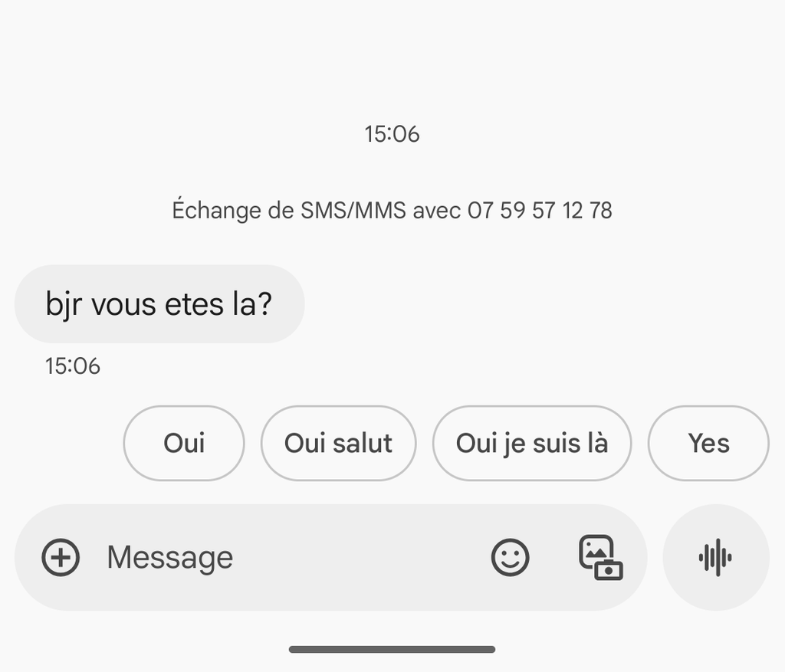Tap the Message text field
Screen dimensions: 785x672
[x=291, y=557]
